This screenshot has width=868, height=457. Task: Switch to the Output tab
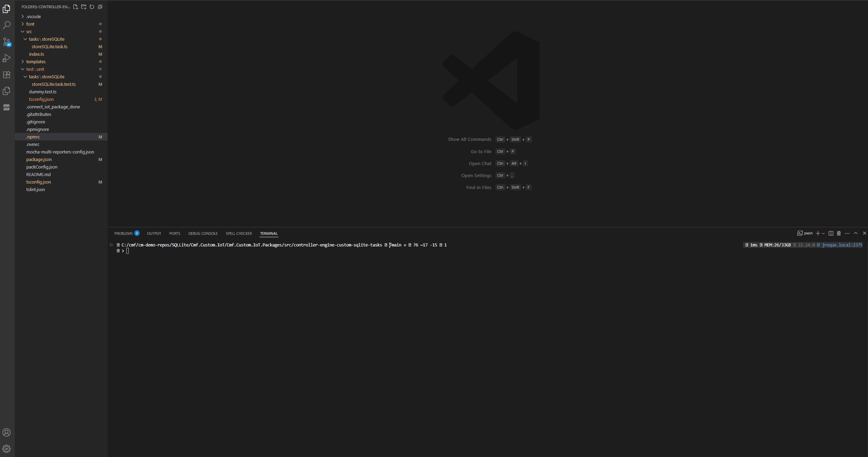click(x=154, y=233)
